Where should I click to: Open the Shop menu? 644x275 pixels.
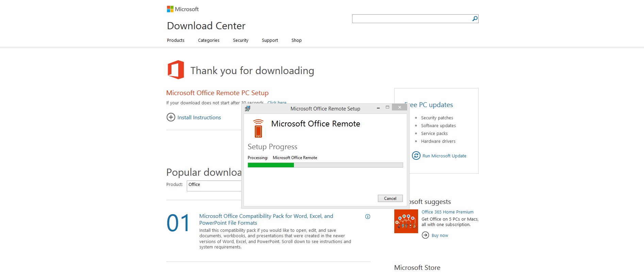(296, 40)
